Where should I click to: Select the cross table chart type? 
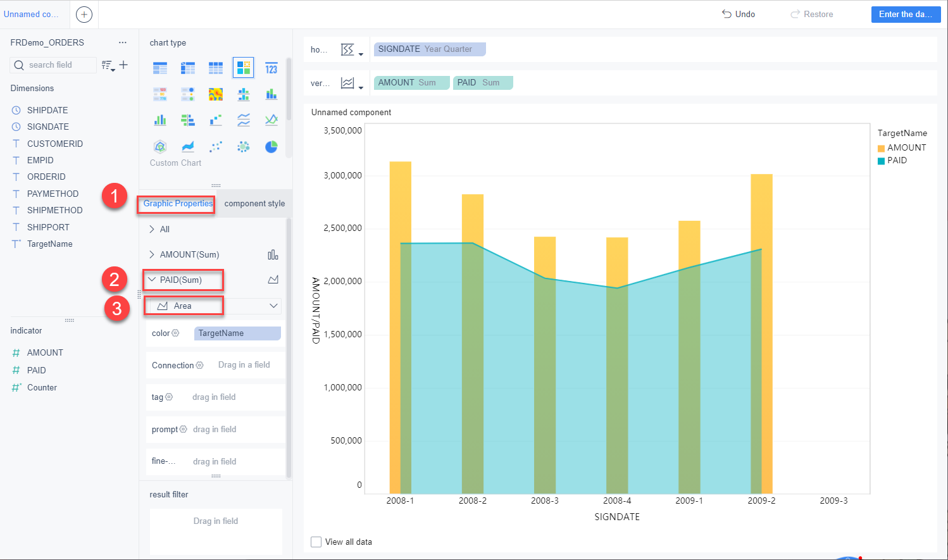point(188,68)
